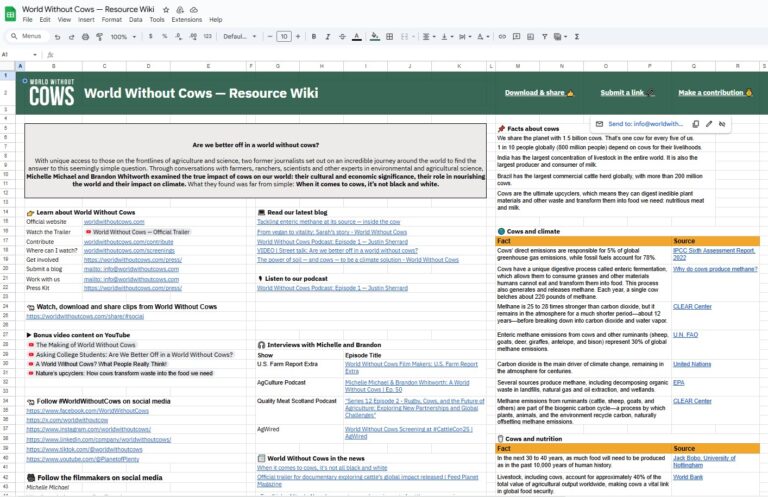Print the spreadsheet
Screen dimensions: 768x497
(86, 37)
